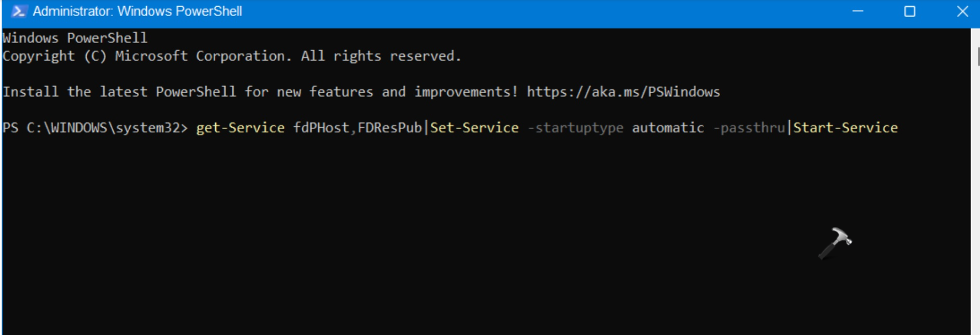Click the PowerShell icon in the title bar

tap(18, 12)
